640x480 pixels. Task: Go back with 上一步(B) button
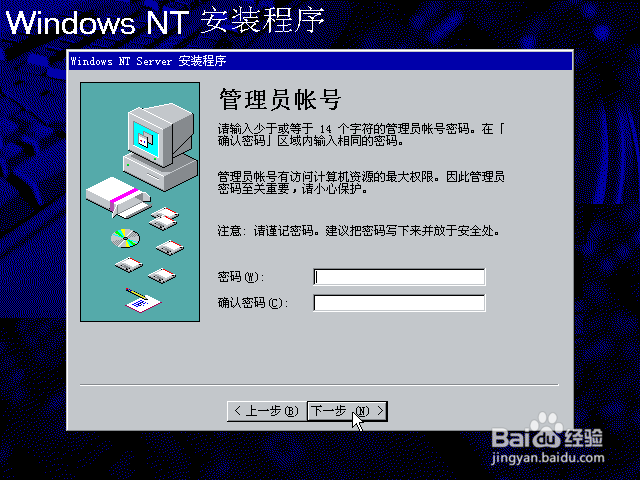click(267, 411)
